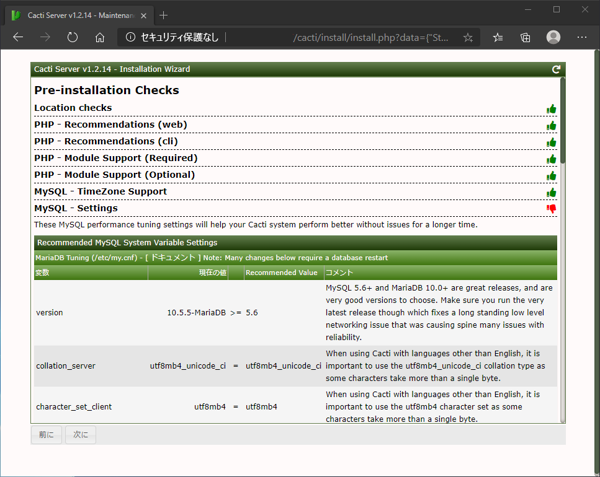Image resolution: width=600 pixels, height=477 pixels.
Task: Maximize the browser window
Action: tap(556, 10)
